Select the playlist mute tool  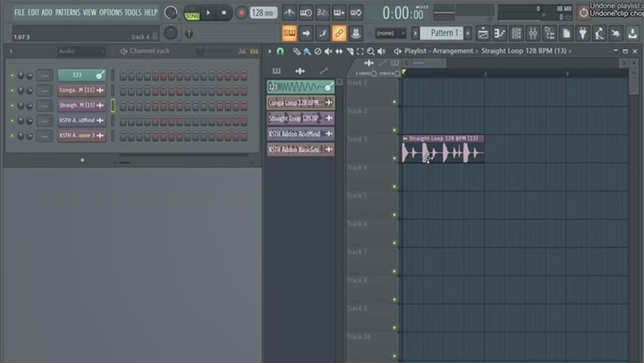pos(328,51)
